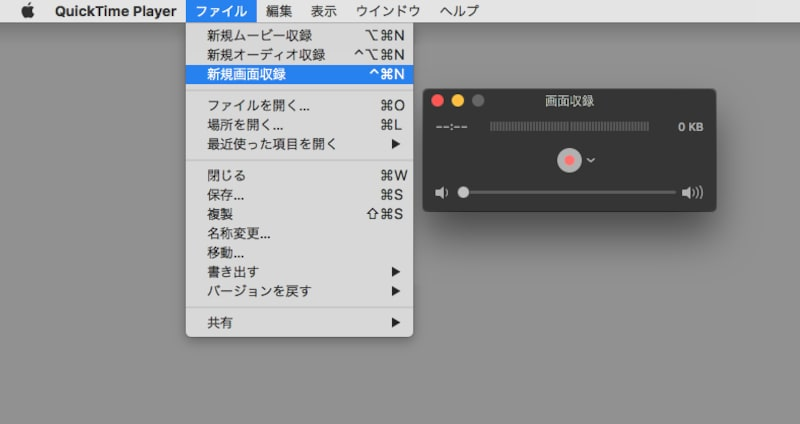Image resolution: width=800 pixels, height=424 pixels.
Task: Select 新規ムービー収録 menu item
Action: pyautogui.click(x=299, y=36)
